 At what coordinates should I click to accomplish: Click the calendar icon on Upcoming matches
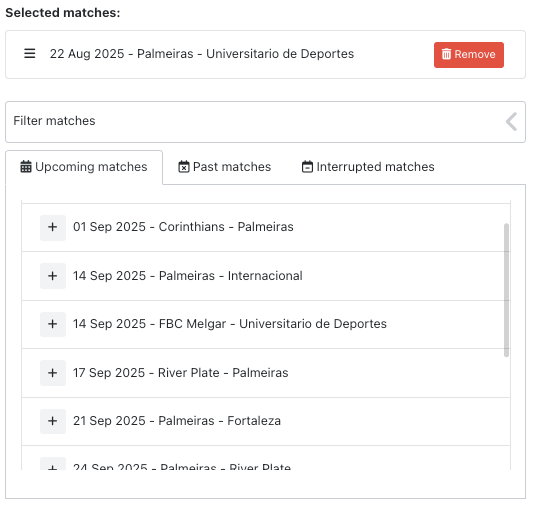tap(26, 167)
